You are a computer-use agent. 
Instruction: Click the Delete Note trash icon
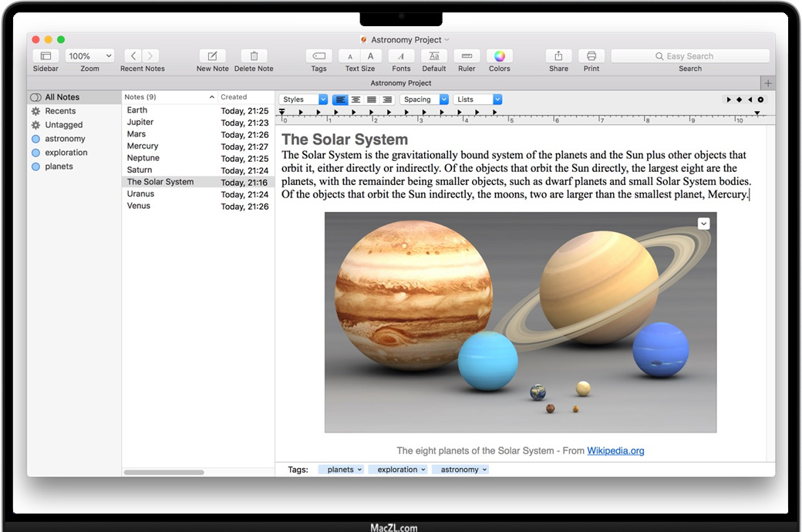[254, 56]
